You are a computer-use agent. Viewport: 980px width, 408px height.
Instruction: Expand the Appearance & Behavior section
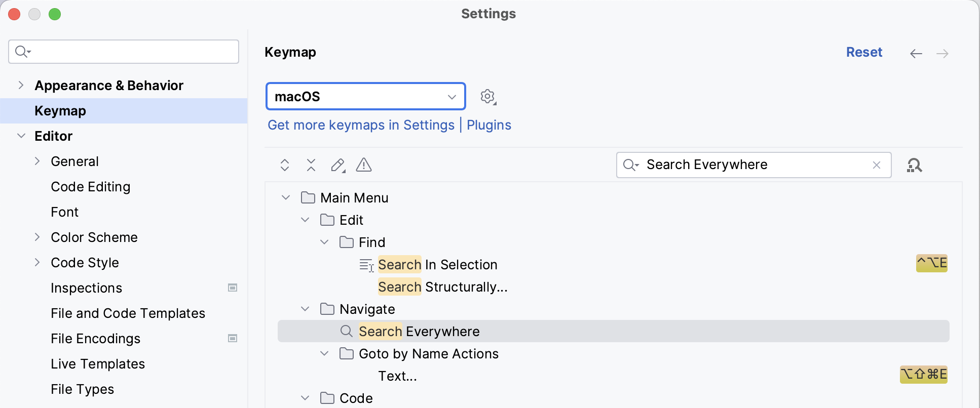click(x=21, y=86)
